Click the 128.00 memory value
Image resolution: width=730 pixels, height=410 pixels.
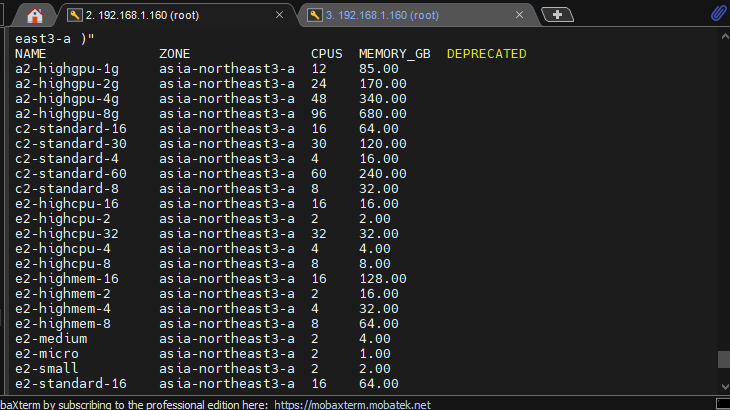coord(383,279)
